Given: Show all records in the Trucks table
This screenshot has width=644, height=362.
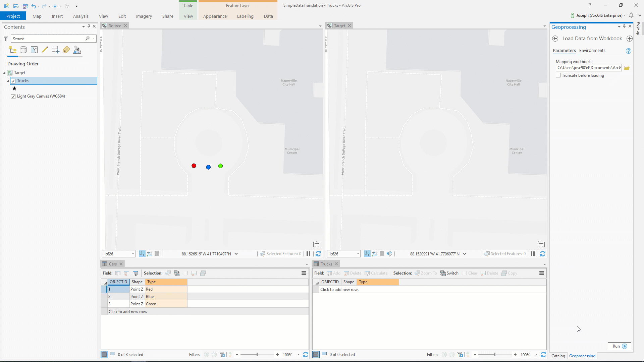Looking at the screenshot, I should [x=316, y=355].
